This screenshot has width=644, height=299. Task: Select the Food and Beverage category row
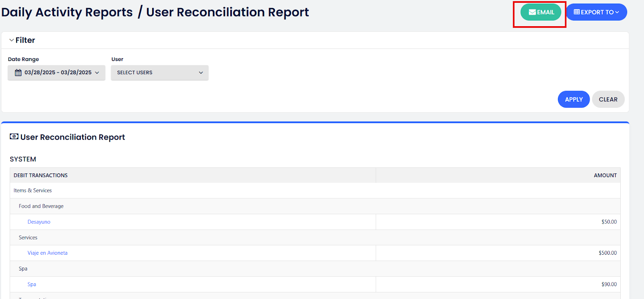pyautogui.click(x=41, y=206)
